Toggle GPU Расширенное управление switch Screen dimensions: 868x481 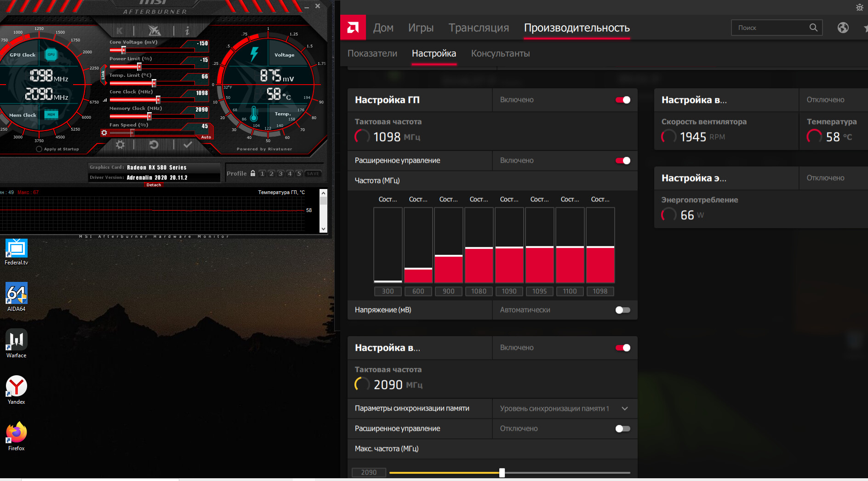[623, 160]
